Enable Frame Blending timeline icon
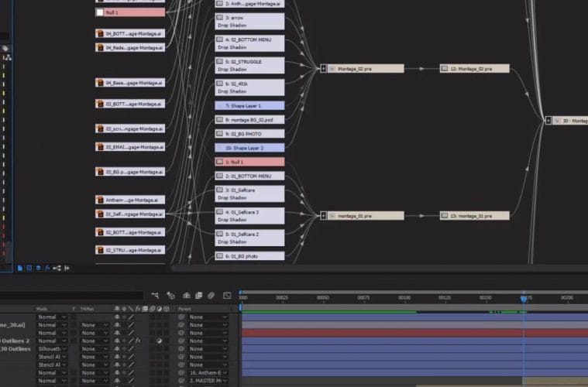The height and width of the screenshot is (387, 588). coord(199,295)
